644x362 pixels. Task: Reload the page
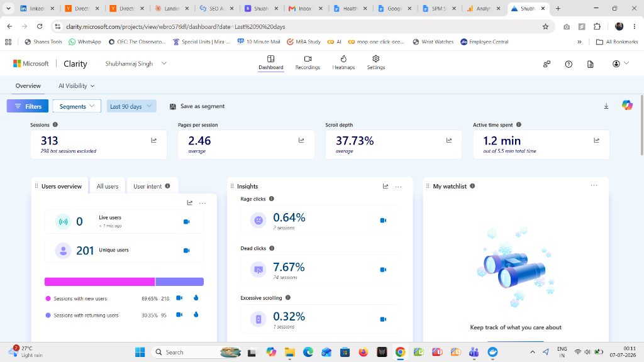[40, 26]
